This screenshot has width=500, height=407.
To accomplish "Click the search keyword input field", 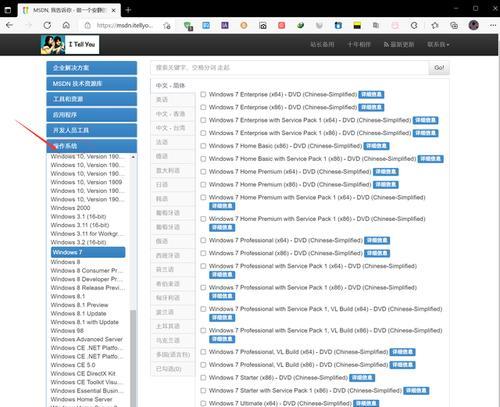I will [x=289, y=68].
